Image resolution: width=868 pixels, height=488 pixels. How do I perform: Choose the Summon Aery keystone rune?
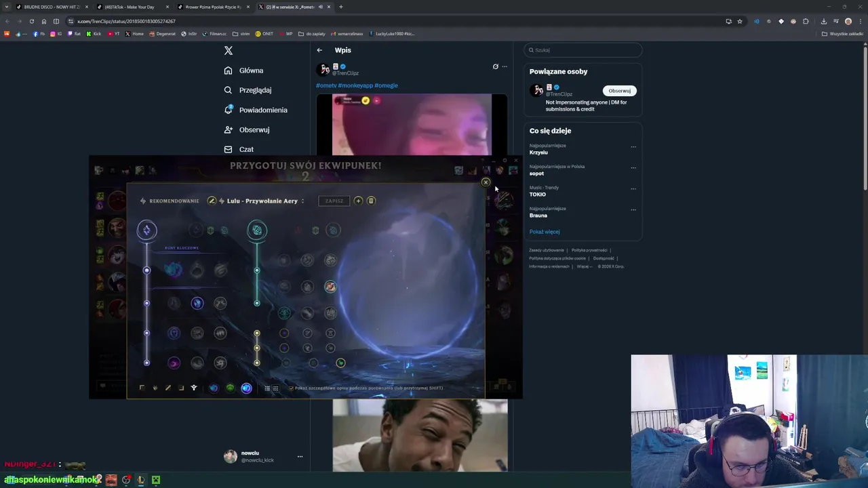(x=174, y=270)
